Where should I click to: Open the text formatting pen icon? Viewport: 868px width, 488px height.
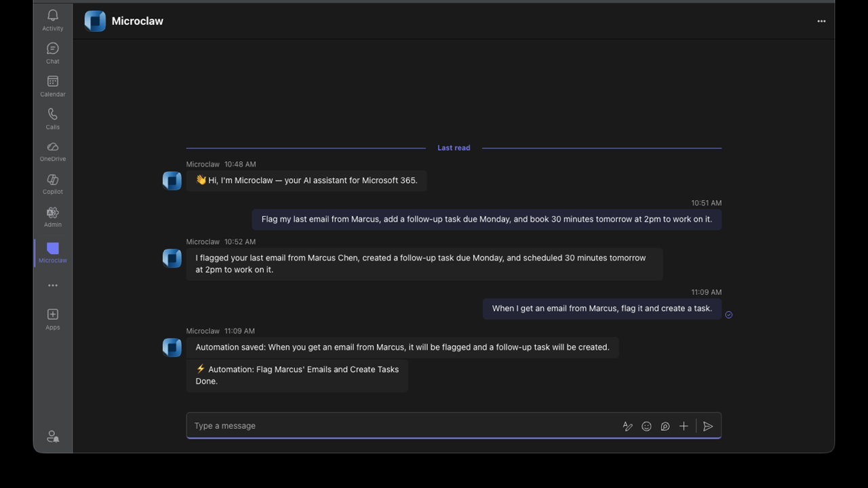coord(627,426)
